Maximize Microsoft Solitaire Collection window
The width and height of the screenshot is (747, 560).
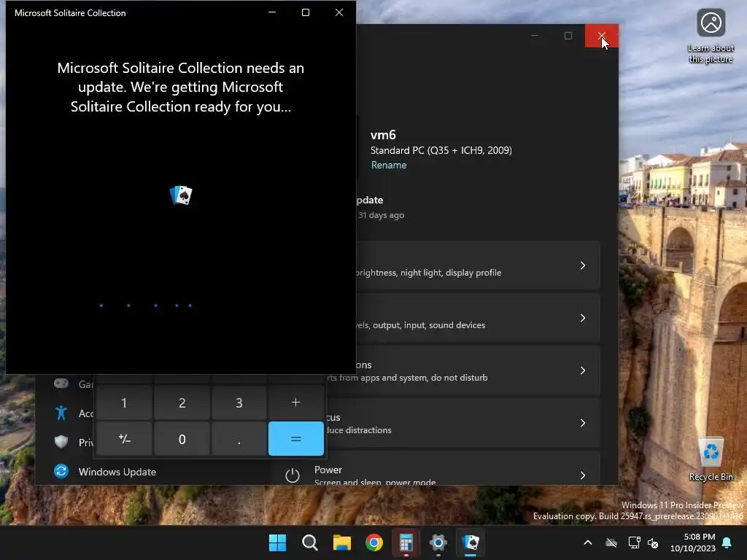(x=306, y=12)
